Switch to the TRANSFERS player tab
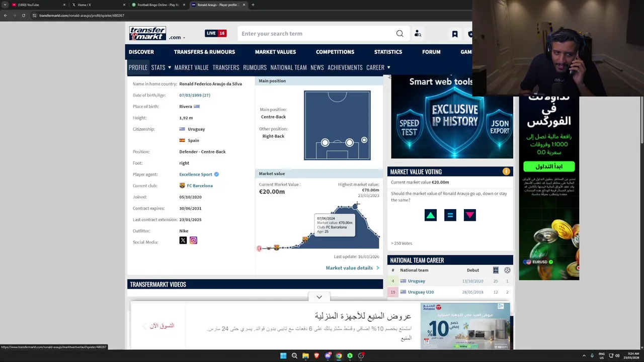The width and height of the screenshot is (644, 362). 226,67
